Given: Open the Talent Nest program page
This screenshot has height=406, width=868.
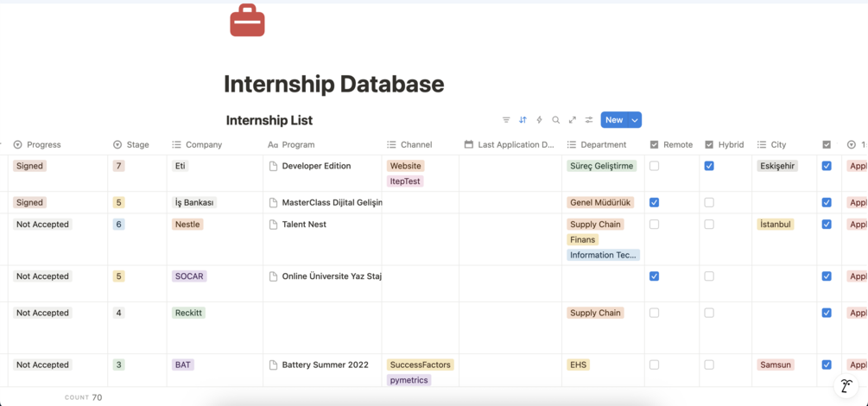Looking at the screenshot, I should [x=304, y=225].
